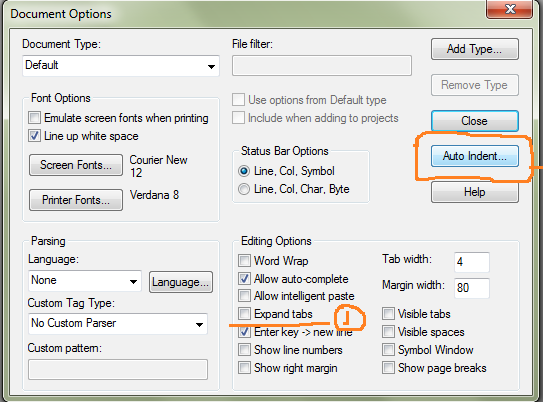Viewport: 543px width, 402px height.
Task: Check the Expand tabs option
Action: pos(244,314)
